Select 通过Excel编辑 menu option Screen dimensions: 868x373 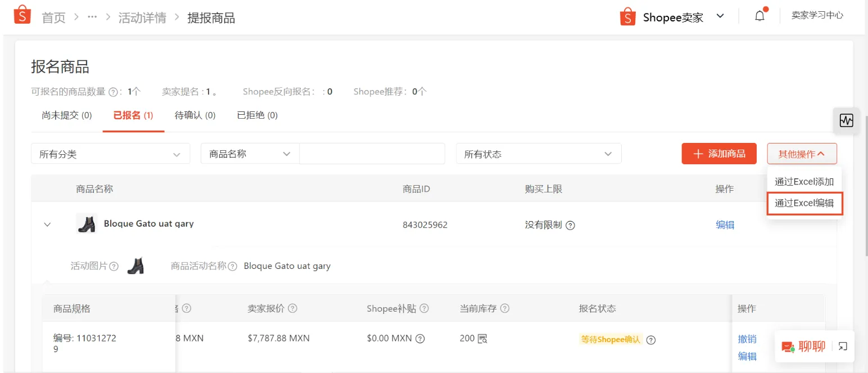tap(804, 204)
